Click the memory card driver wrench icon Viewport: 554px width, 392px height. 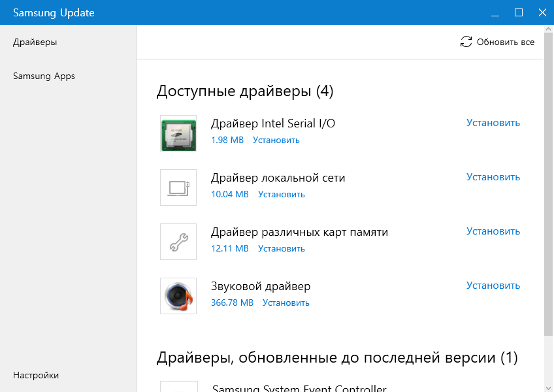(x=178, y=242)
